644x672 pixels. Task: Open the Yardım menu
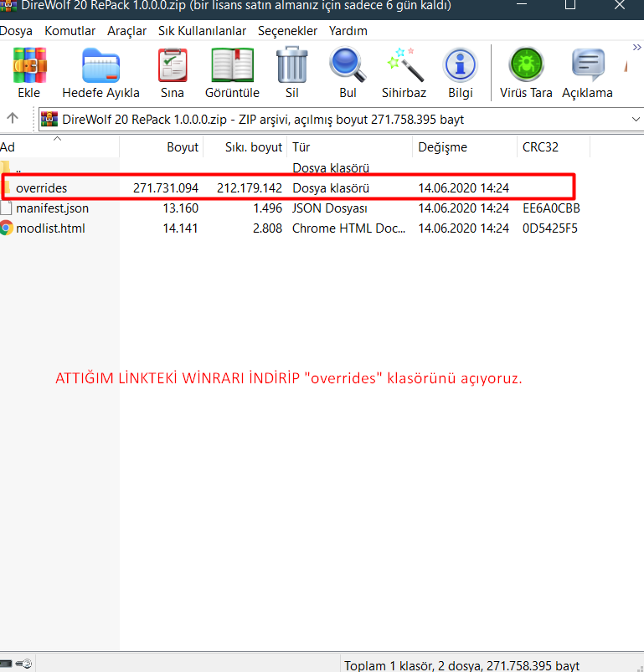coord(348,31)
